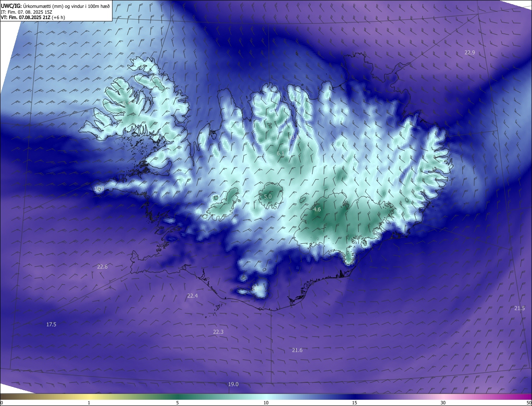The width and height of the screenshot is (532, 406).
Task: Click the color scale tick label 15
Action: [x=355, y=403]
